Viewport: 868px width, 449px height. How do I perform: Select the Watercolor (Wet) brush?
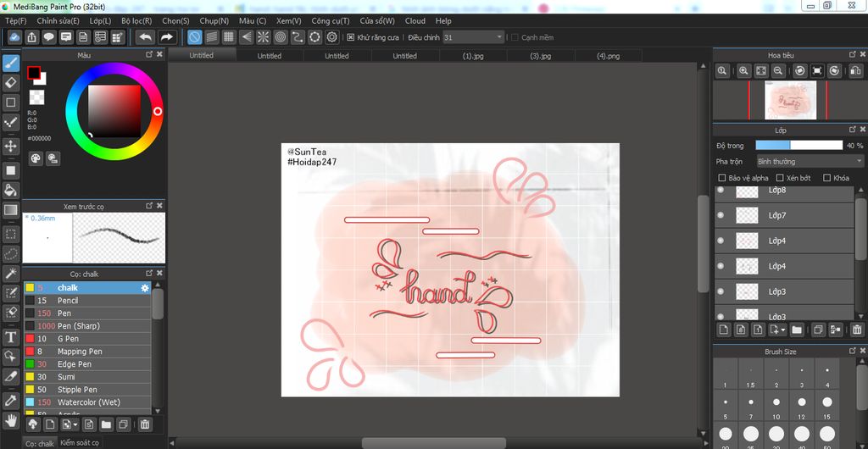(x=87, y=402)
